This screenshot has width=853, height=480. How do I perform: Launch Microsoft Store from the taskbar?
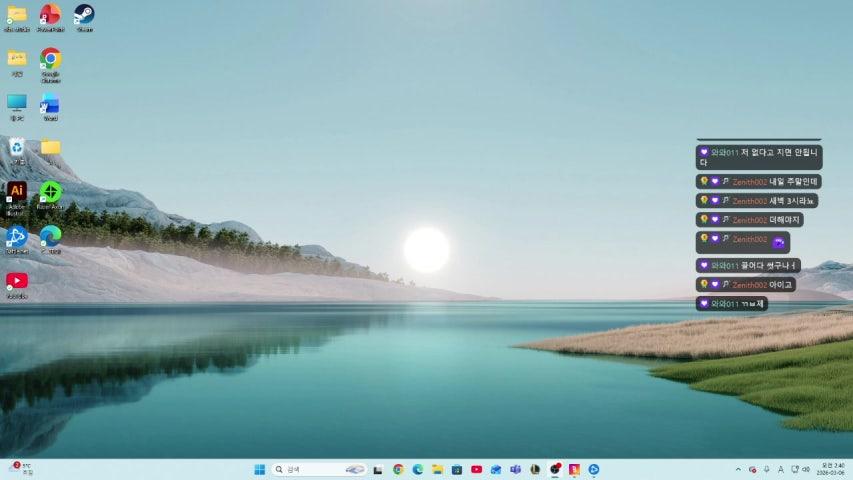[x=457, y=469]
